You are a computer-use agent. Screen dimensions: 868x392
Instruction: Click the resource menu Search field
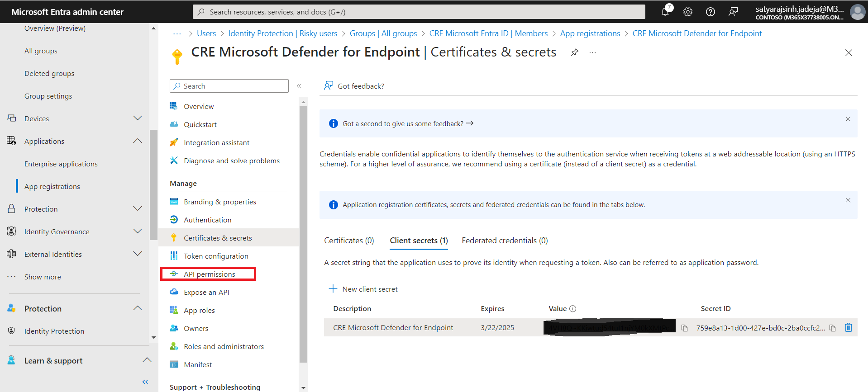click(229, 86)
